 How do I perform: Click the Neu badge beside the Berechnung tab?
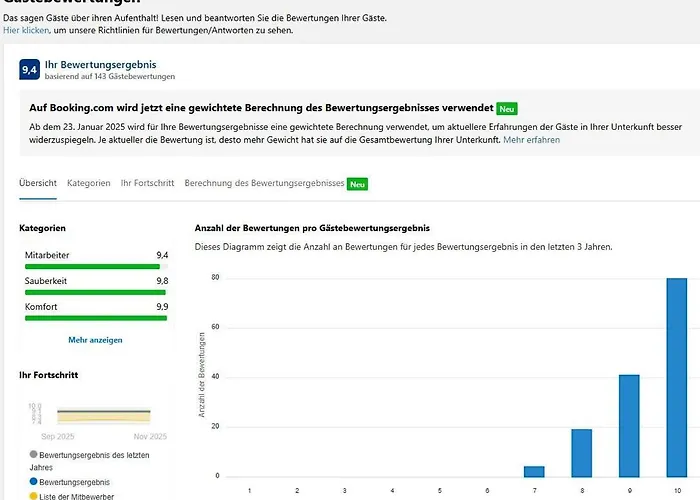pyautogui.click(x=358, y=184)
